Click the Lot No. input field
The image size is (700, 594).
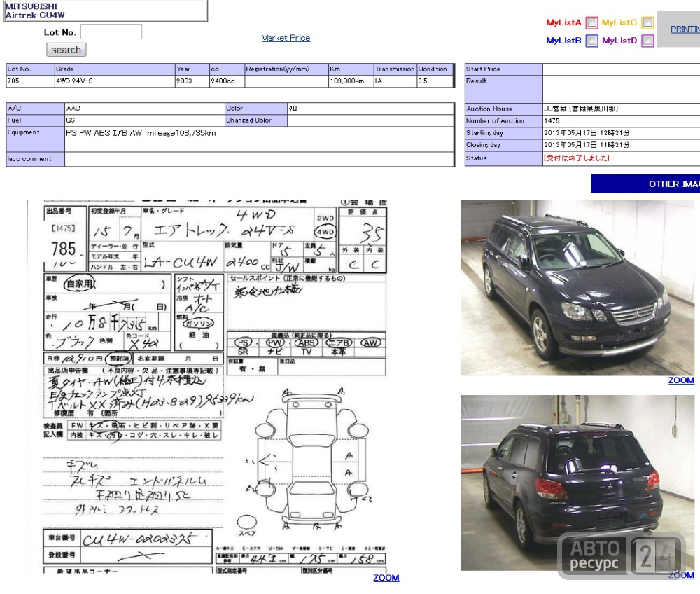[x=111, y=32]
